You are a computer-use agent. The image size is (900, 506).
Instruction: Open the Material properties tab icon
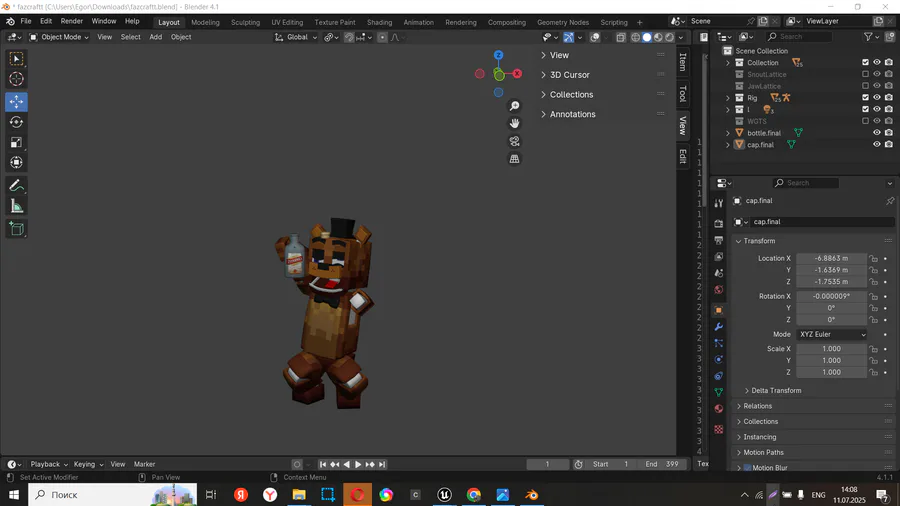point(719,408)
